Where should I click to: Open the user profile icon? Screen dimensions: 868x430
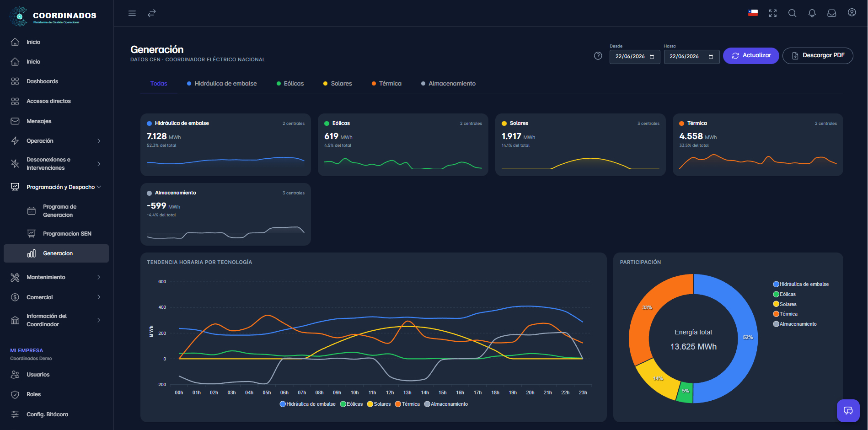[x=852, y=13]
